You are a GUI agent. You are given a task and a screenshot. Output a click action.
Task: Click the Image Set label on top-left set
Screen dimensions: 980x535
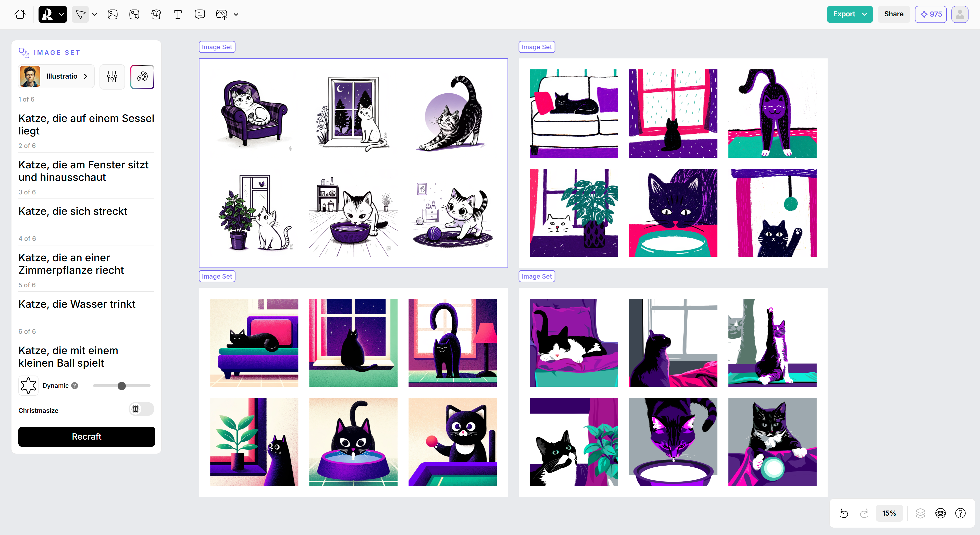[x=217, y=47]
